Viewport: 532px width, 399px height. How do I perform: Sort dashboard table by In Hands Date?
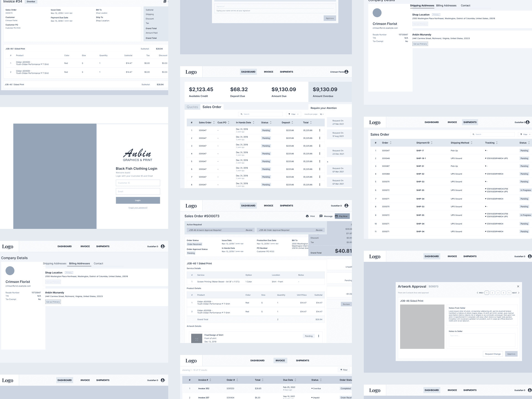point(253,122)
